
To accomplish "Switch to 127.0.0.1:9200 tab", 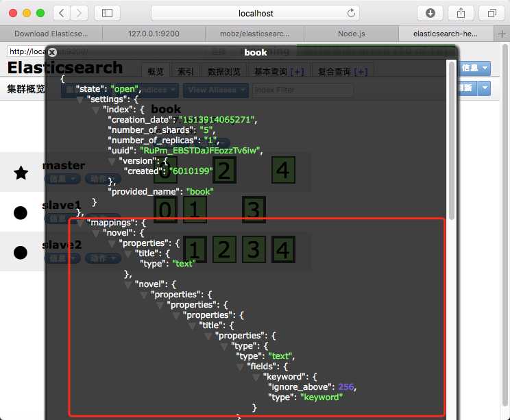I will (x=154, y=34).
